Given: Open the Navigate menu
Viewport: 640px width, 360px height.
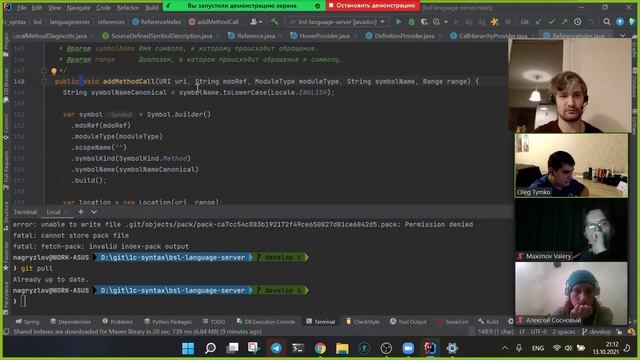Looking at the screenshot, I should pos(78,8).
